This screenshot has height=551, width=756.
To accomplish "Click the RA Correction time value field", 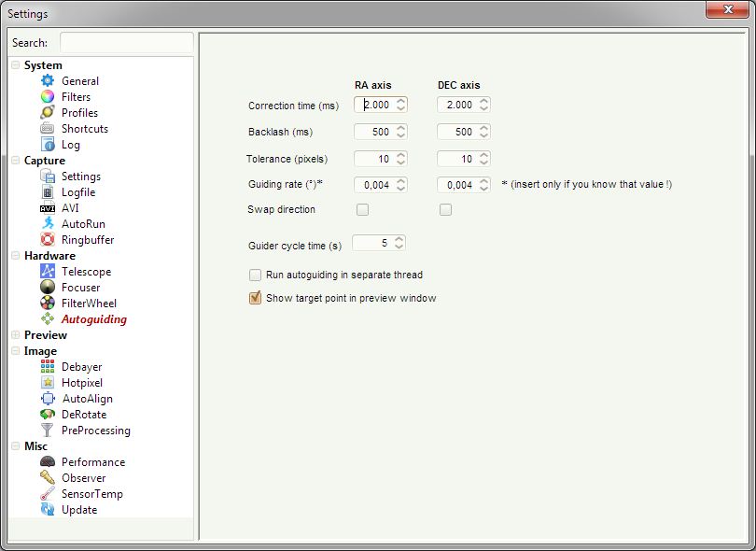I will pyautogui.click(x=375, y=105).
